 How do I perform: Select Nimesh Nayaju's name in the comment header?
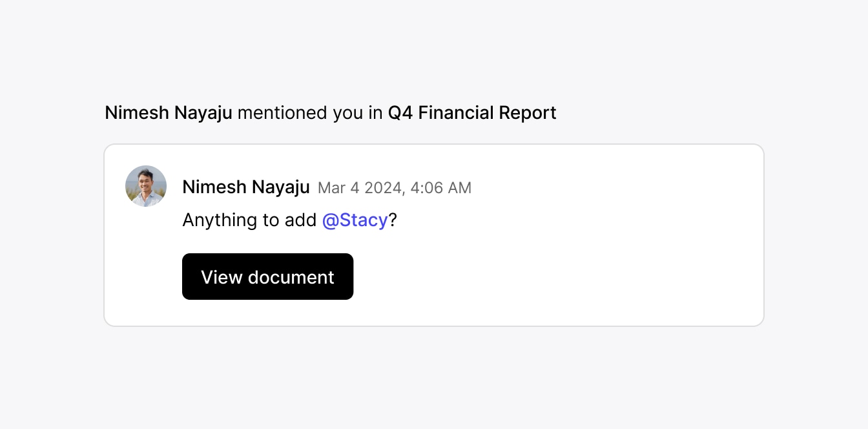[x=246, y=187]
